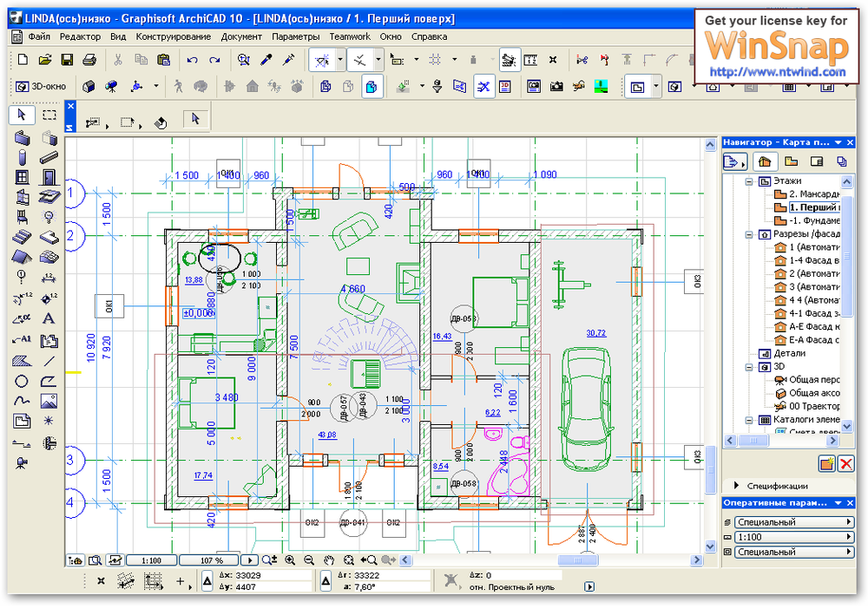Click the Save file icon
This screenshot has width=868, height=609.
pyautogui.click(x=67, y=60)
